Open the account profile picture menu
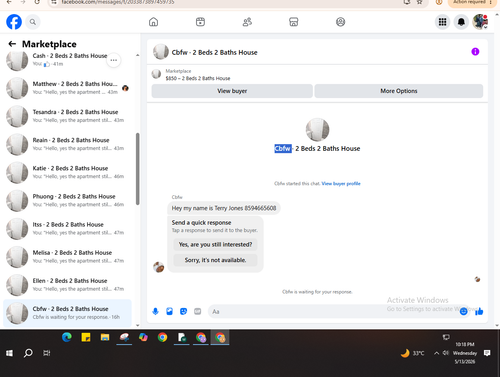Viewport: 500px width, 377px height. 480,22
